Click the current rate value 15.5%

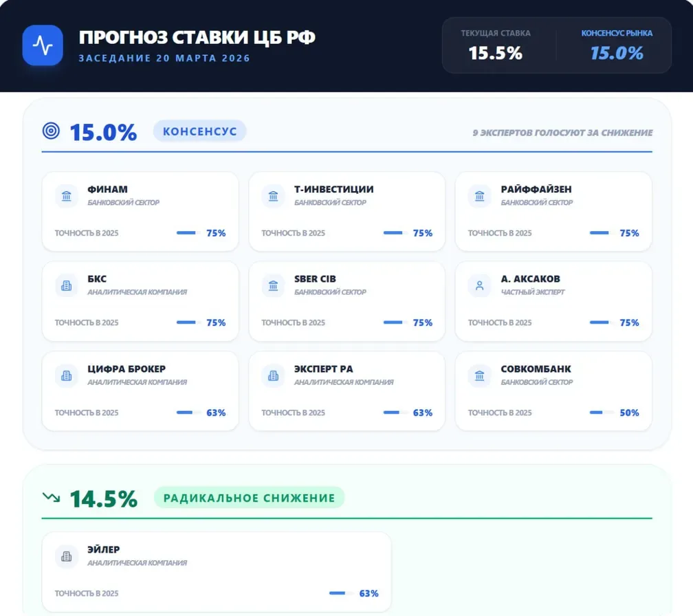pos(496,54)
